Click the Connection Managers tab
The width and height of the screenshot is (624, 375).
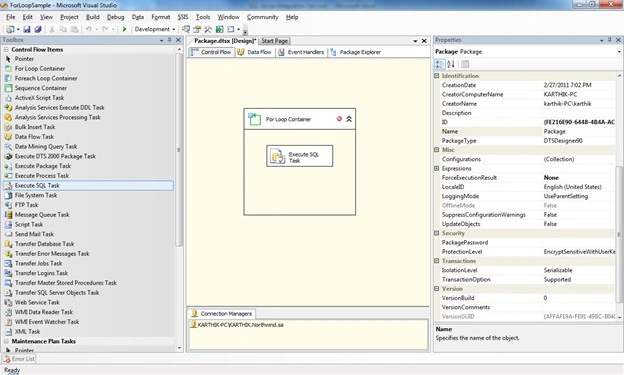(x=222, y=314)
